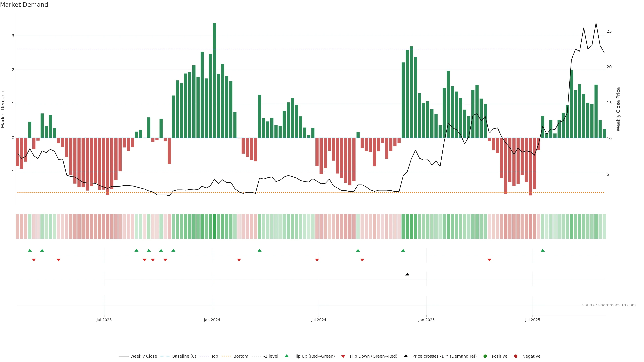Click the rightmost green flip-up marker
This screenshot has width=644, height=362.
[x=543, y=250]
